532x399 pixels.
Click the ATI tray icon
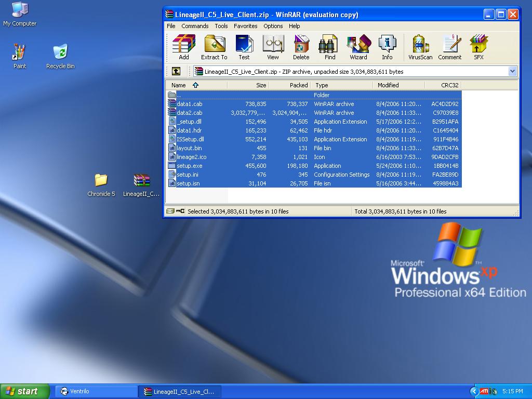pos(484,391)
